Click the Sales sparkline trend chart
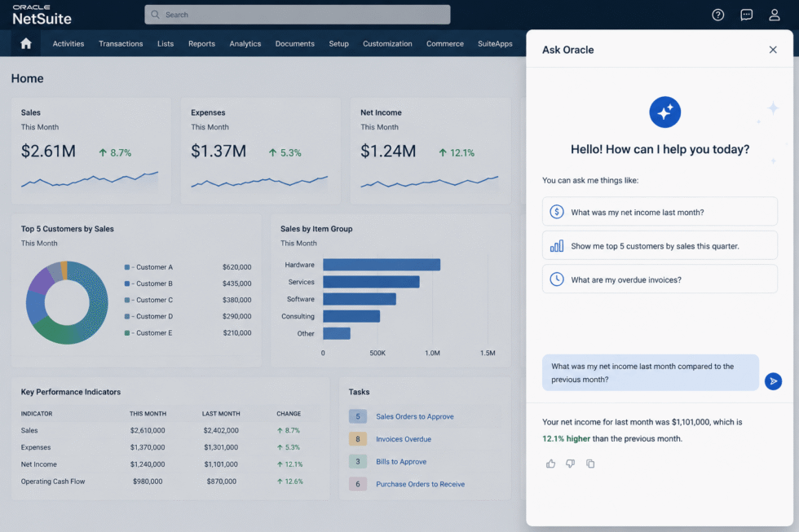The height and width of the screenshot is (532, 799). pyautogui.click(x=90, y=180)
